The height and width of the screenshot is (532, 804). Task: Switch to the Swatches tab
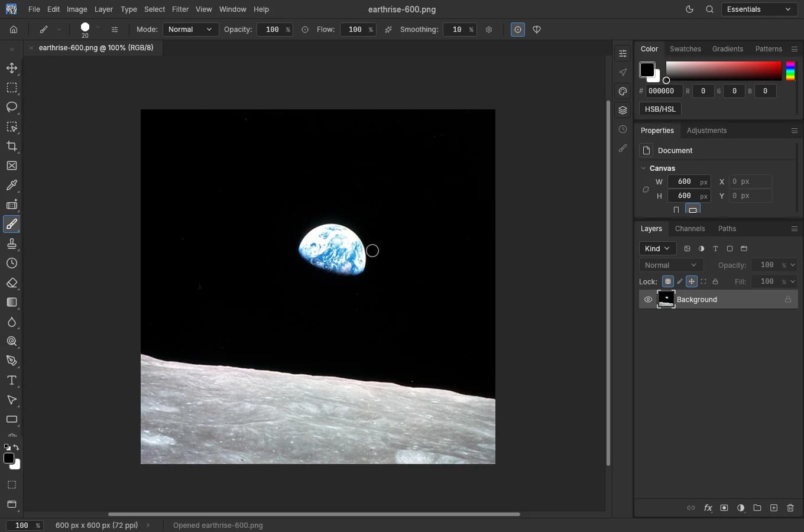pyautogui.click(x=685, y=49)
